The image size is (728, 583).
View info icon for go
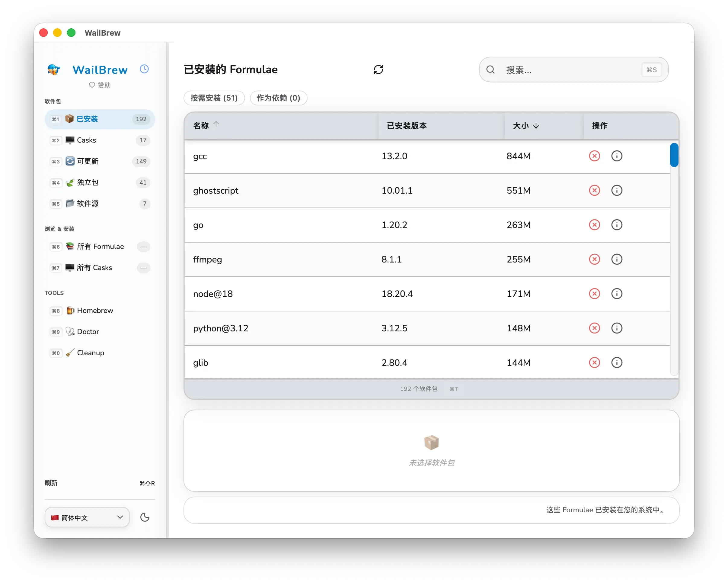(x=617, y=225)
